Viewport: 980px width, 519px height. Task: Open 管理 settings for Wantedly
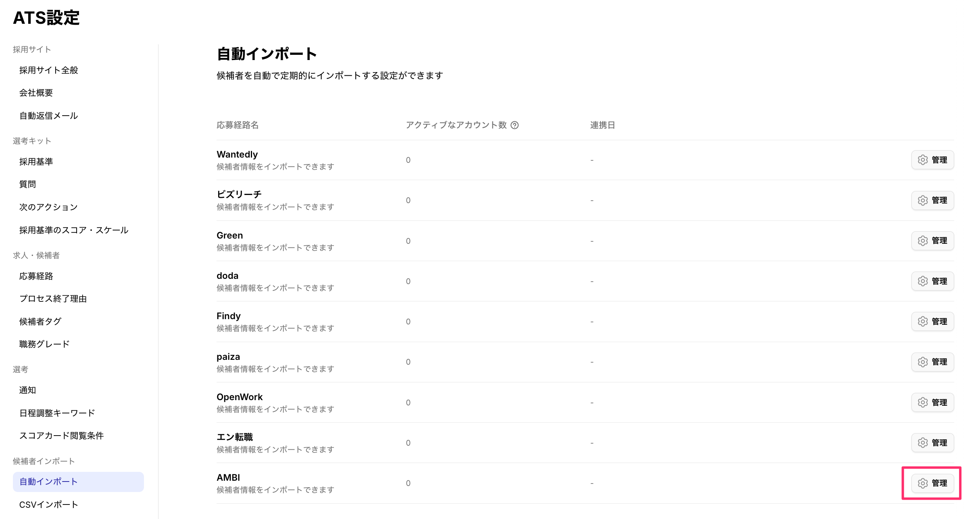(932, 160)
